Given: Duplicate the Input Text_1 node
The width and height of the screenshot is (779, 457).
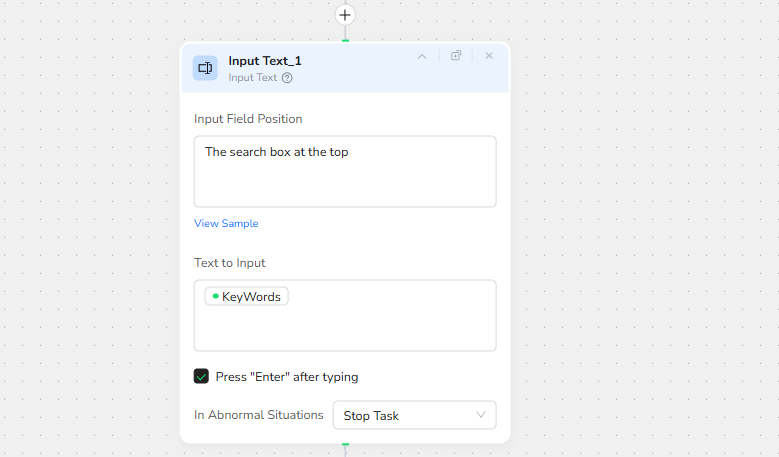Looking at the screenshot, I should (456, 56).
